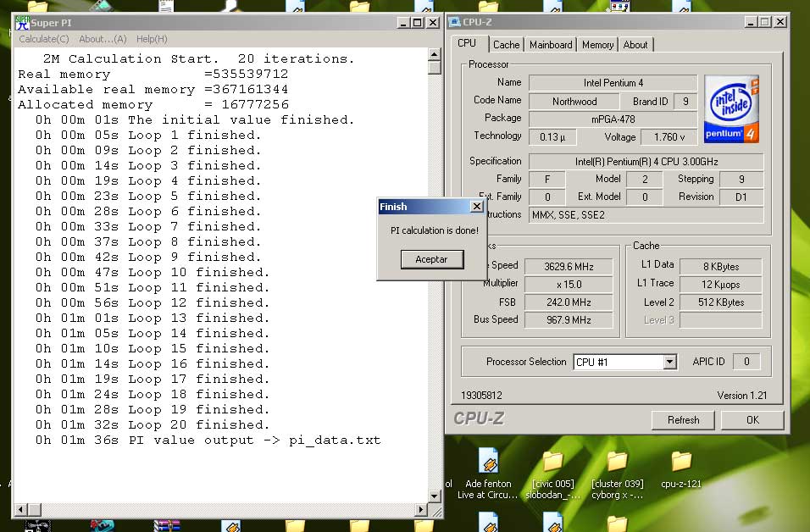Switch to the Mainboard tab
Screen dimensions: 810x532
pos(551,45)
